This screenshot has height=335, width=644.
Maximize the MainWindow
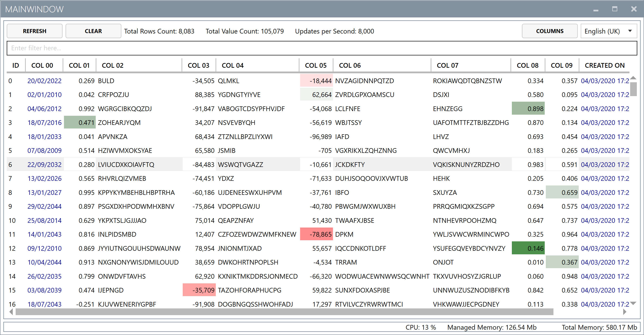(614, 9)
